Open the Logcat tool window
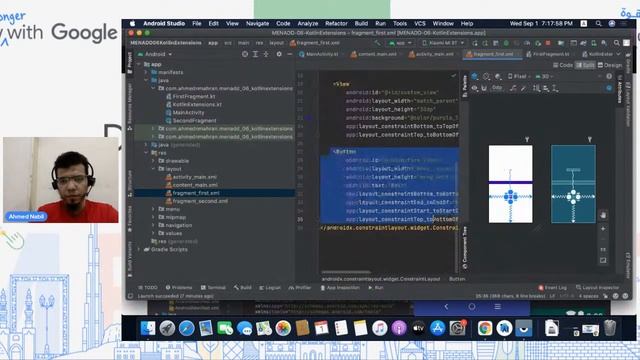This screenshot has height=360, width=640. pos(270,287)
